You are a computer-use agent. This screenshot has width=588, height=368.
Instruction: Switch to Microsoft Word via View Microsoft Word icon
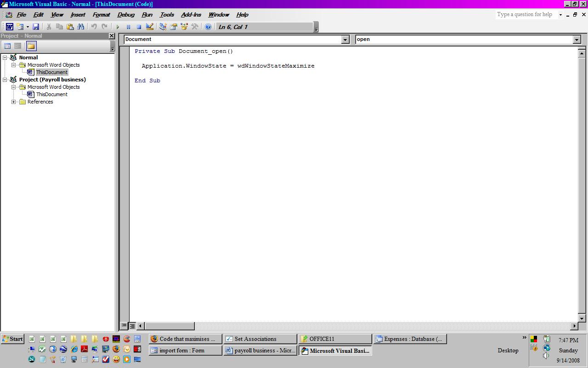click(9, 27)
